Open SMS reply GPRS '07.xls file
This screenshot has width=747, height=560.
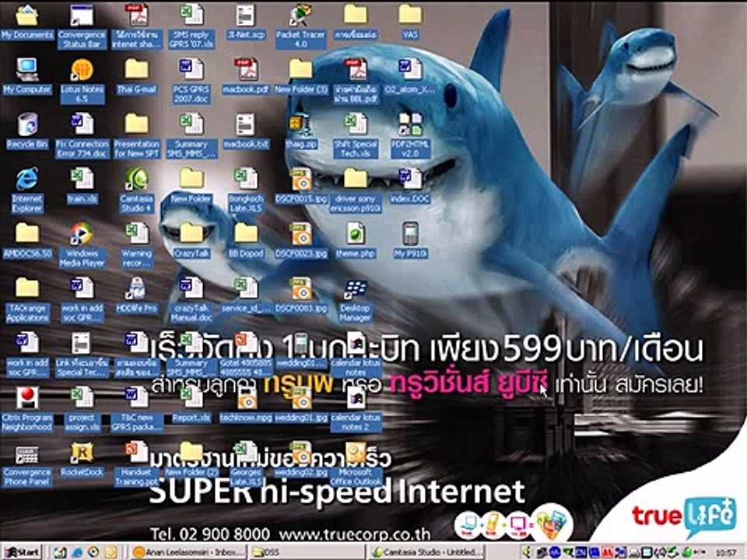coord(191,26)
